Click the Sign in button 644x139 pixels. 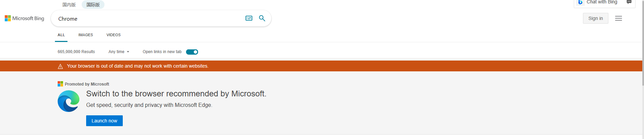pos(596,18)
